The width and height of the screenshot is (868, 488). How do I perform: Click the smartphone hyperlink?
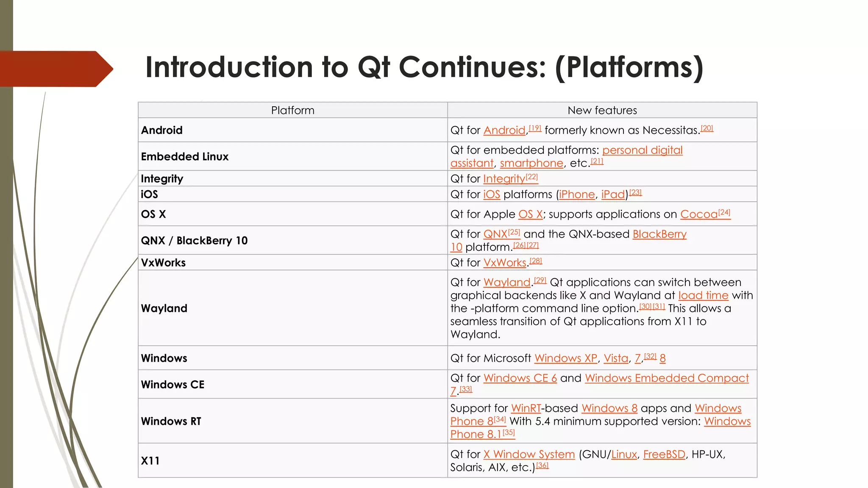531,164
